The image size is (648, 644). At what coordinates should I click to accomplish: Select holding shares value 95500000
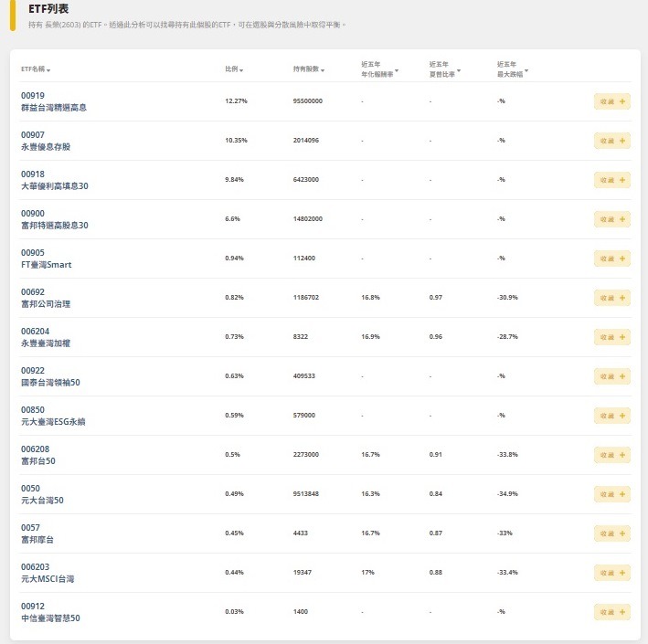(307, 101)
